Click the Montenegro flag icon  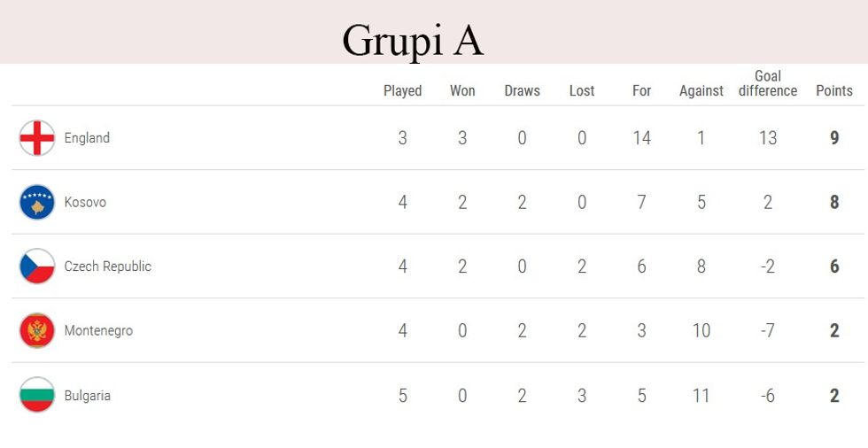[x=37, y=331]
